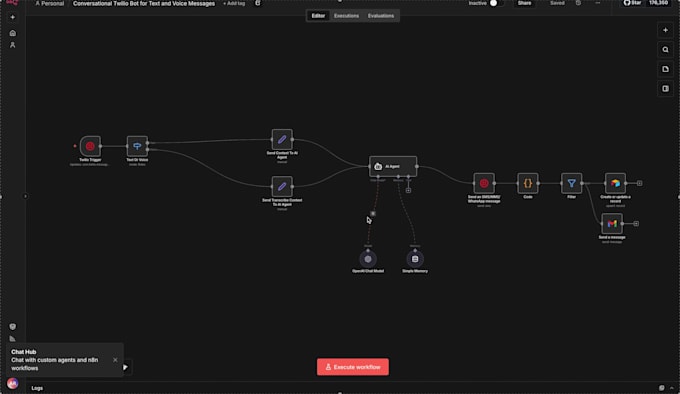
Task: Select the Send Context To AI Agent node
Action: tap(282, 139)
